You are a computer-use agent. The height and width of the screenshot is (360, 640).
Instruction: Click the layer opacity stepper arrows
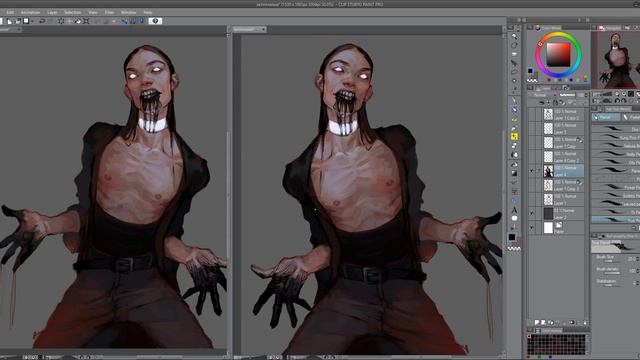coord(587,95)
